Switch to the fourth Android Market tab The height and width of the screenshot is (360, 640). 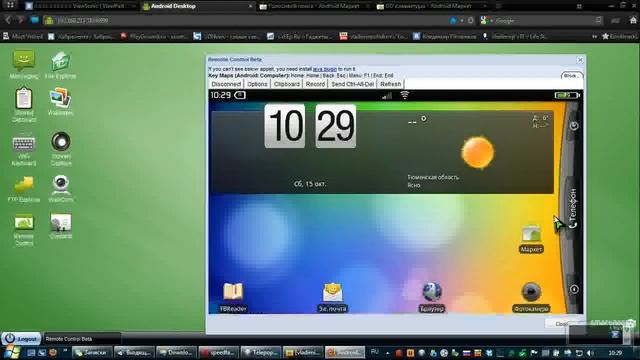[431, 6]
